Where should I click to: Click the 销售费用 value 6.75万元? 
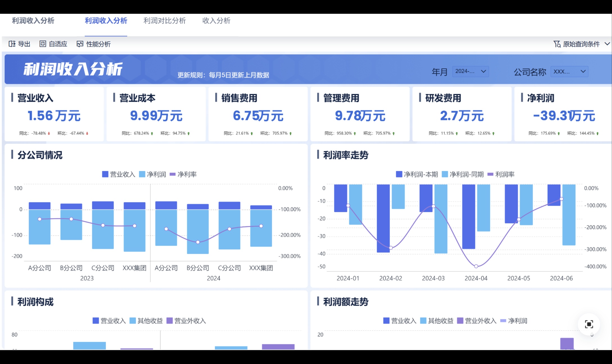pos(258,116)
